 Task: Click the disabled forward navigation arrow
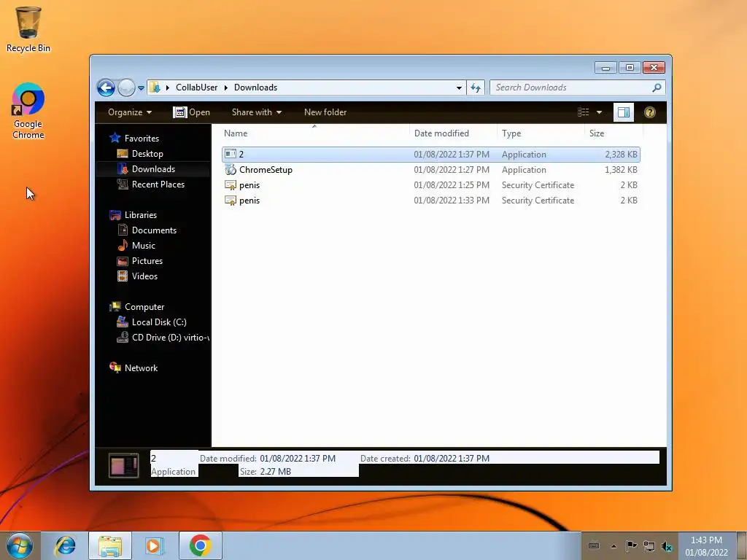[126, 87]
